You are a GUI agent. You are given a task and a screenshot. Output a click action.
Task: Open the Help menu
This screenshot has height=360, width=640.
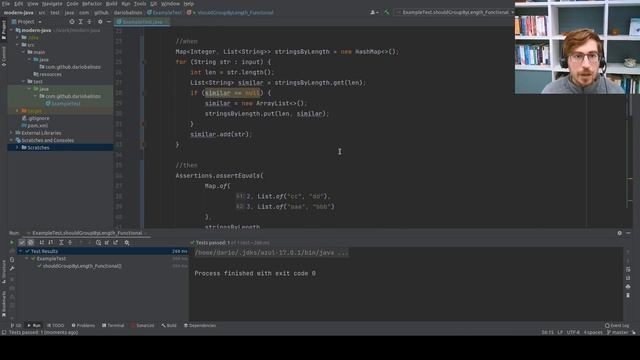[189, 4]
